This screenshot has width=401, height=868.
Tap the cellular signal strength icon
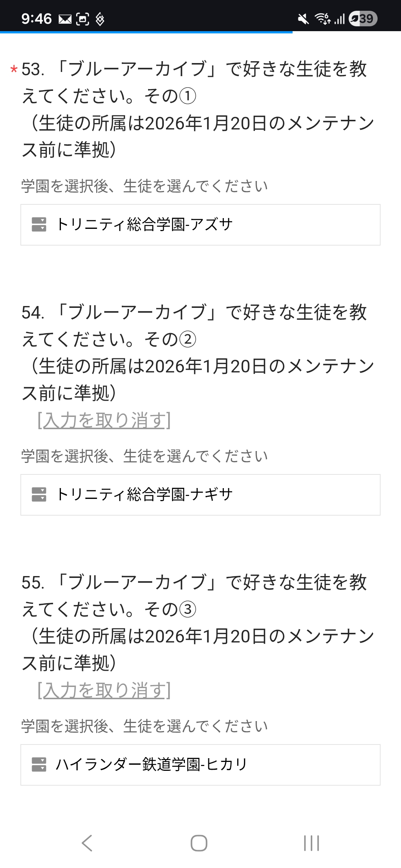(x=340, y=19)
